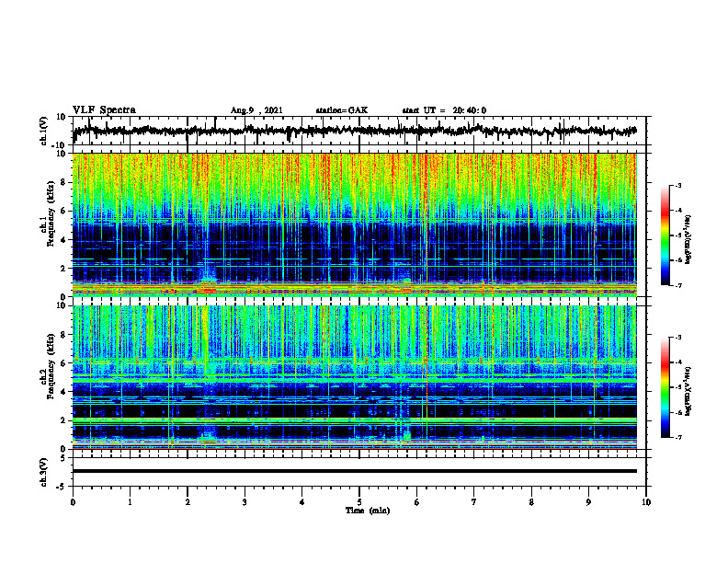Click the time axis tick label 5

tap(359, 502)
